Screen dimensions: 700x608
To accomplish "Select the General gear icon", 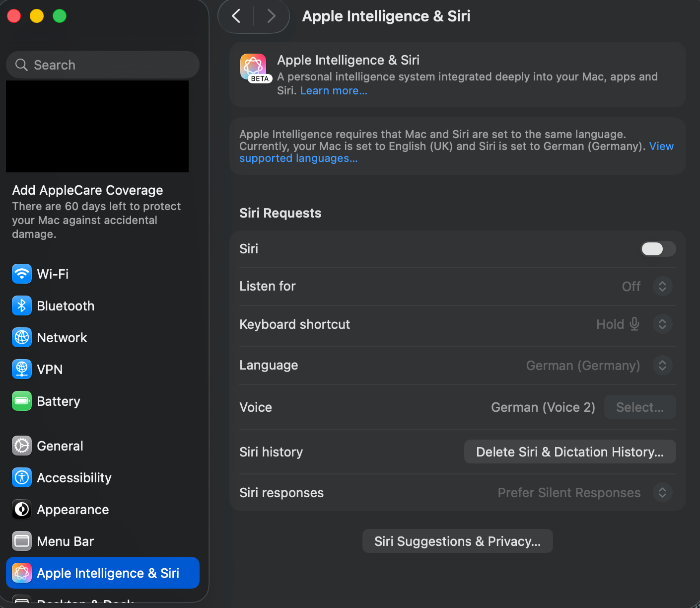I will (21, 446).
